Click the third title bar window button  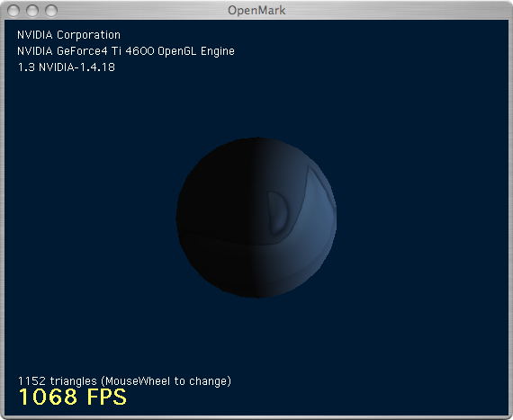coord(51,11)
